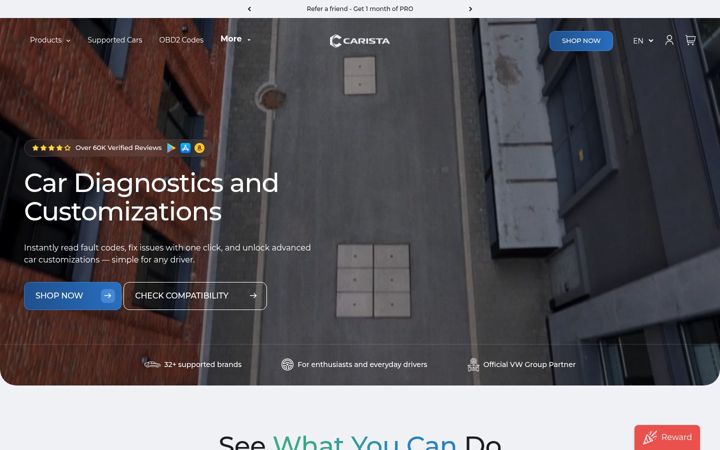
Task: Click the five-star rating icons
Action: click(x=51, y=148)
